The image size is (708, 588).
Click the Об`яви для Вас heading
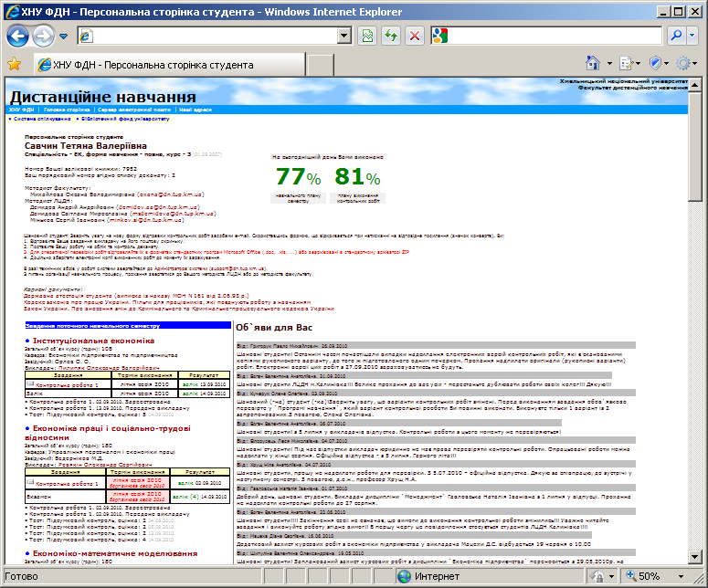coord(274,328)
